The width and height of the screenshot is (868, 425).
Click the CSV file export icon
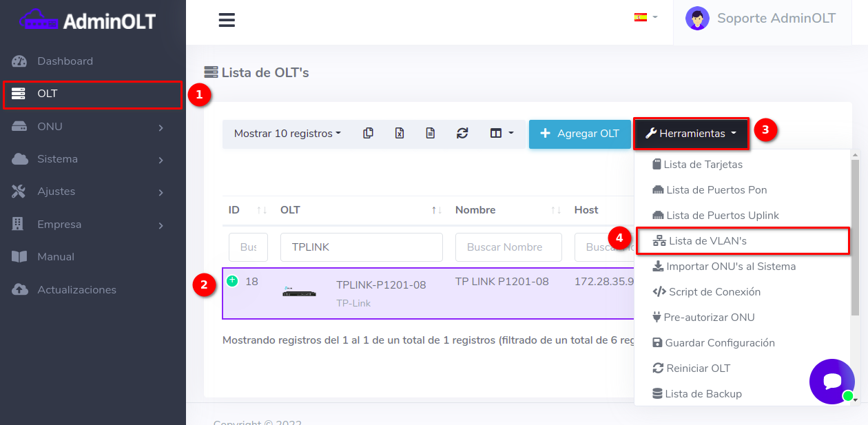(x=431, y=134)
